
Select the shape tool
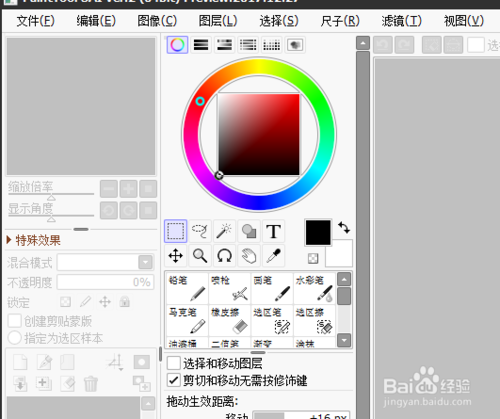249,231
